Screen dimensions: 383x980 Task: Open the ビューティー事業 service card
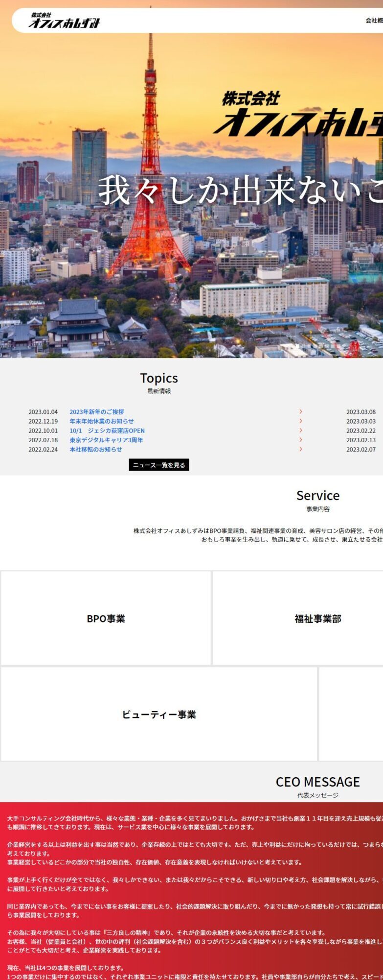(159, 714)
